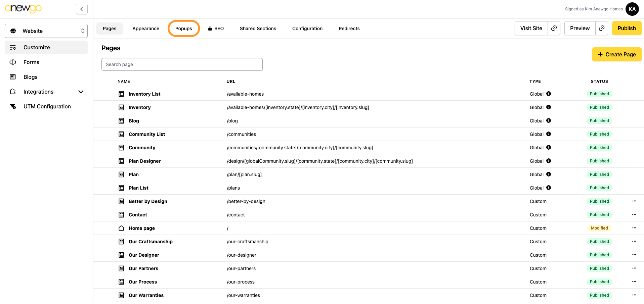Open the Shared Sections tab
644x304 pixels.
coord(258,29)
